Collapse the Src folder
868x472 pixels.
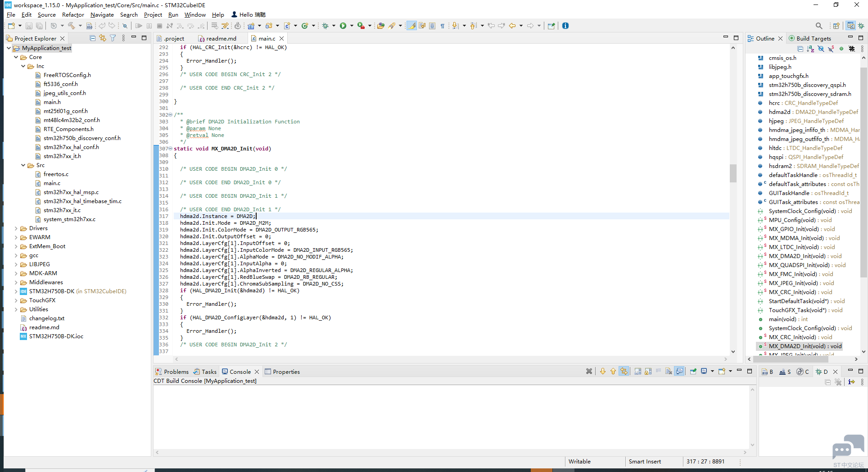(23, 165)
